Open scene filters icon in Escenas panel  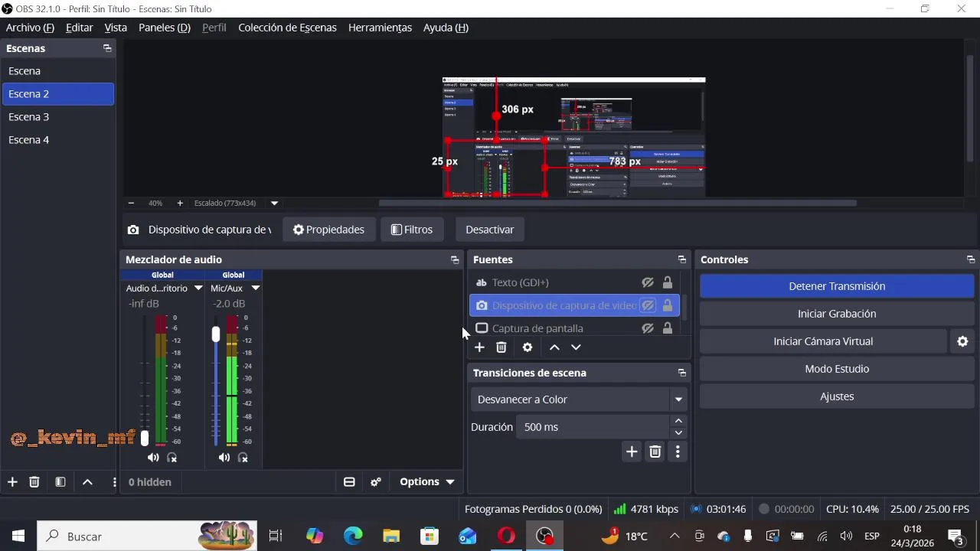pos(60,482)
